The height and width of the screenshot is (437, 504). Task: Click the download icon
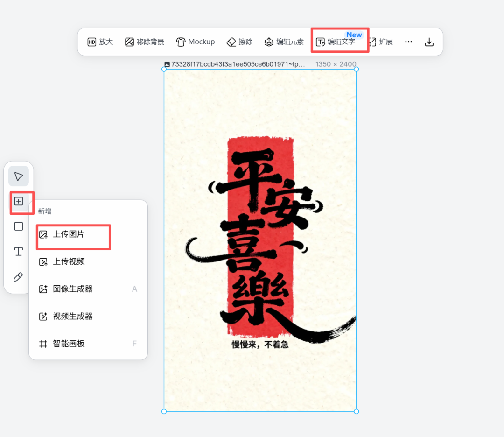429,42
